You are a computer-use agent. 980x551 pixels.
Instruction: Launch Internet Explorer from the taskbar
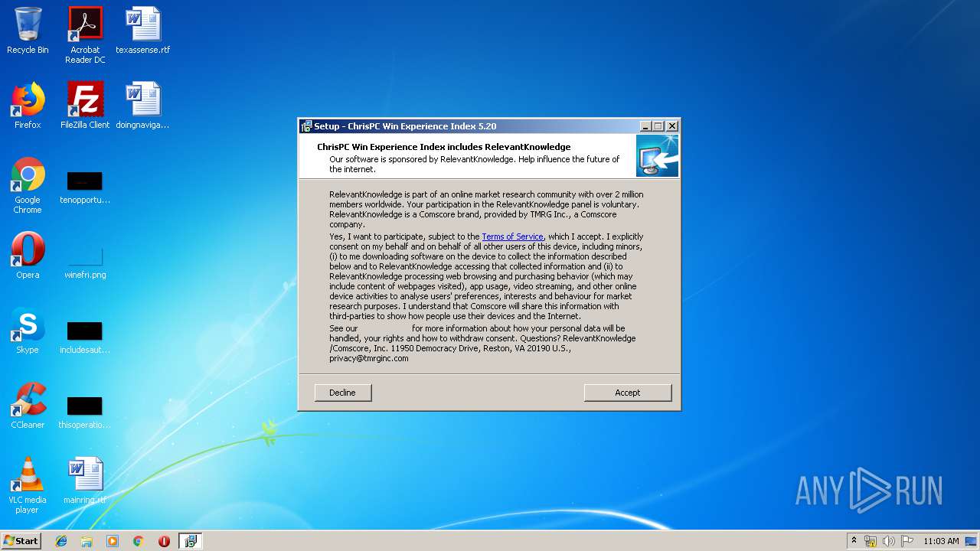[61, 541]
